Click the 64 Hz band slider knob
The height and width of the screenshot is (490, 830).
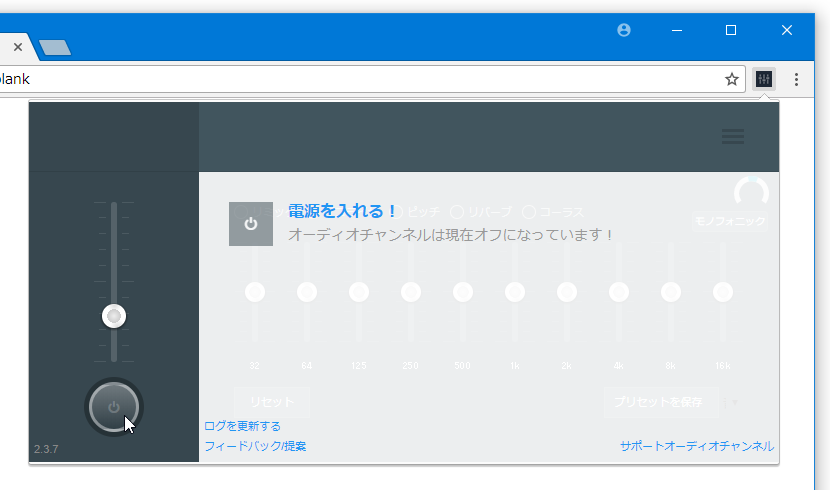tap(306, 292)
